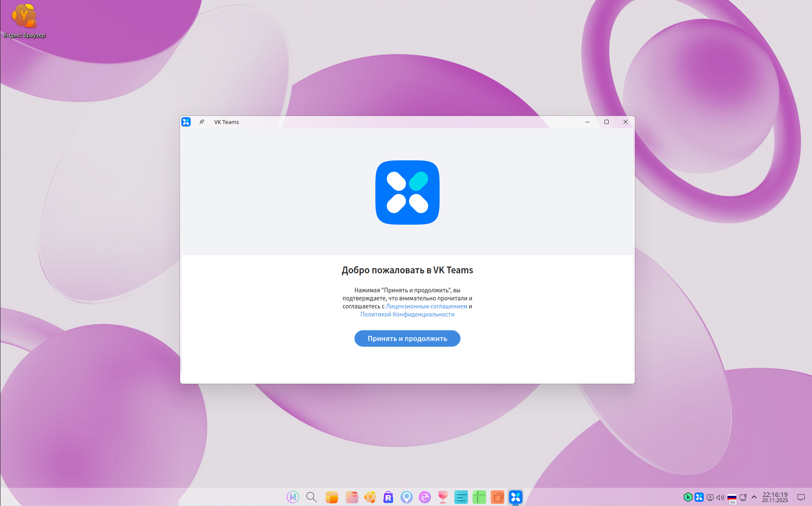Open taskbar search magnifier
This screenshot has width=812, height=506.
312,497
